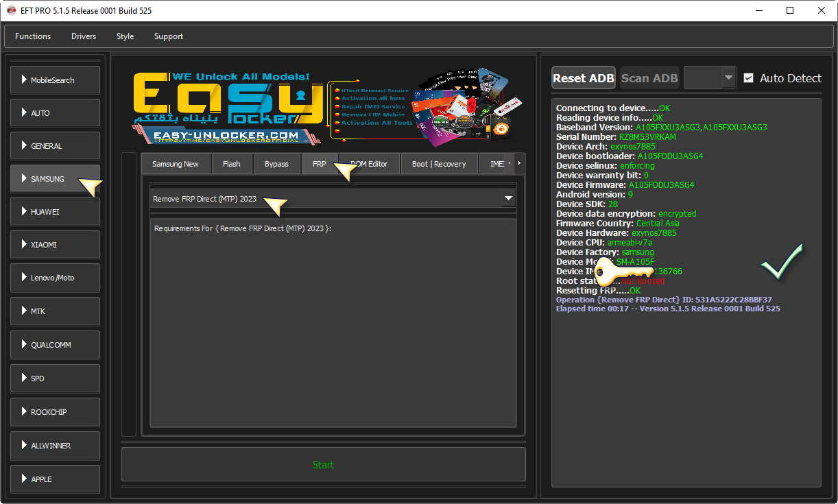Click the 'Device selinux: enforcing' line
Image resolution: width=838 pixels, height=504 pixels.
606,166
